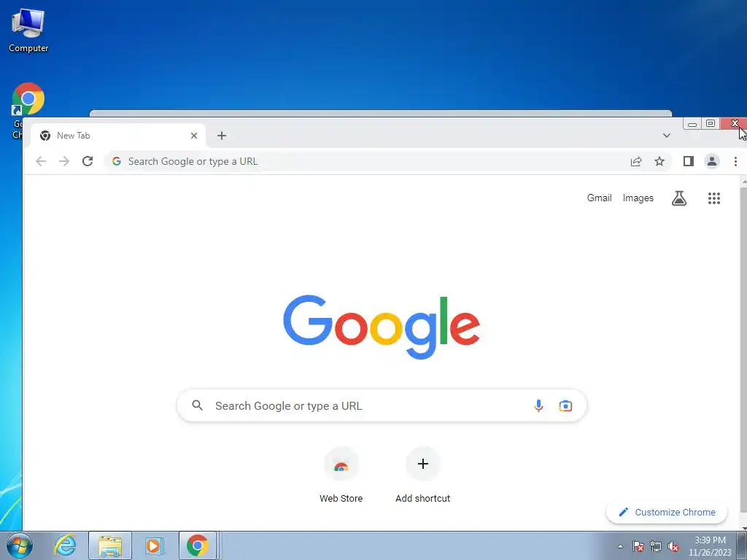Expand the tab search chevron

(667, 136)
